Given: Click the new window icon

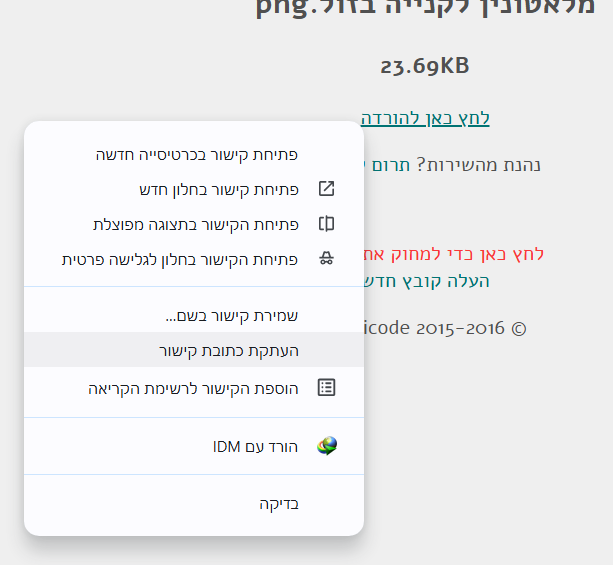Looking at the screenshot, I should click(326, 189).
